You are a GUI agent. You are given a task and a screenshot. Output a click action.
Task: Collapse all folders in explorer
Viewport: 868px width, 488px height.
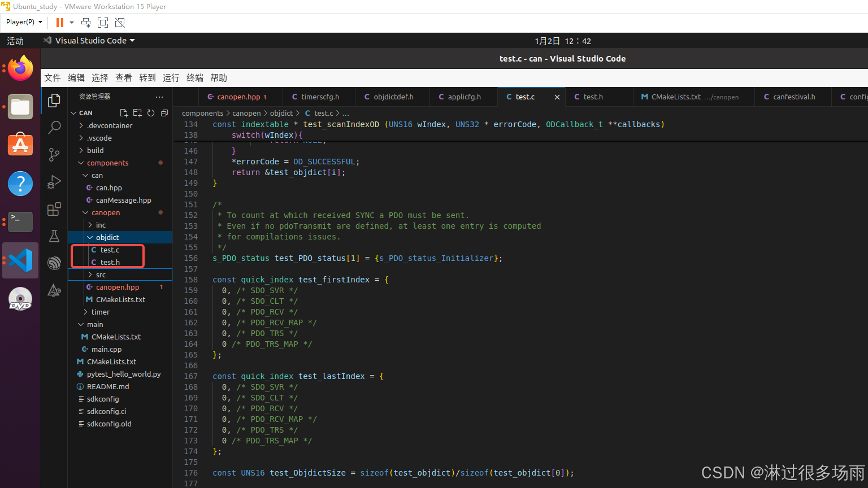pyautogui.click(x=164, y=113)
